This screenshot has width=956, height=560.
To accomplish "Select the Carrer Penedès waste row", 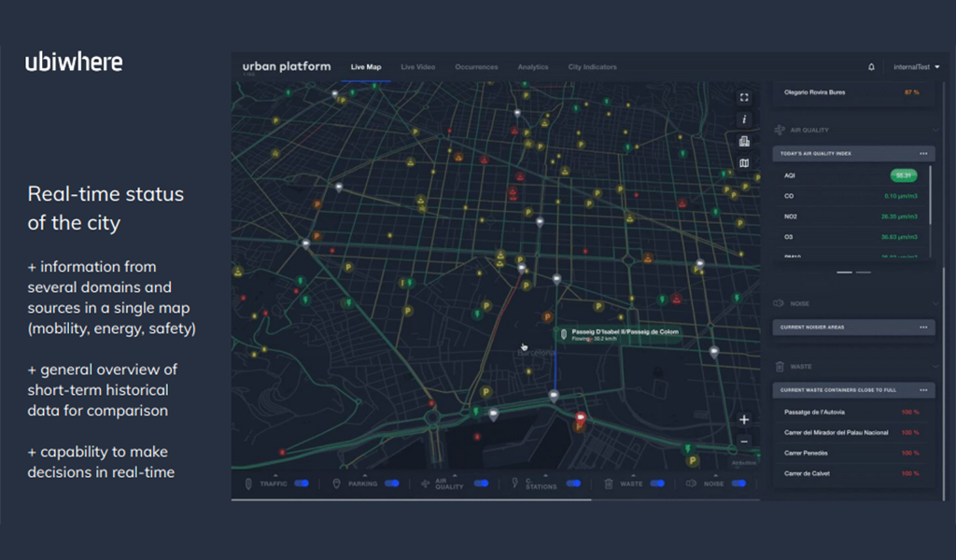I will [851, 453].
